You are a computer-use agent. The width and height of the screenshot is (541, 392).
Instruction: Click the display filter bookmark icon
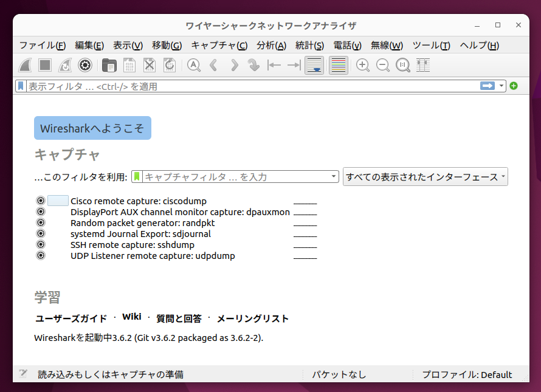[x=21, y=86]
